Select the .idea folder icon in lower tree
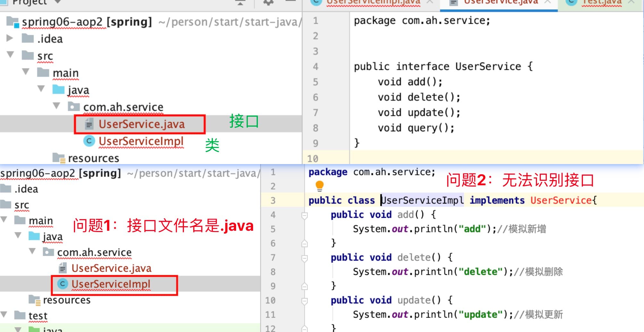 (x=6, y=188)
